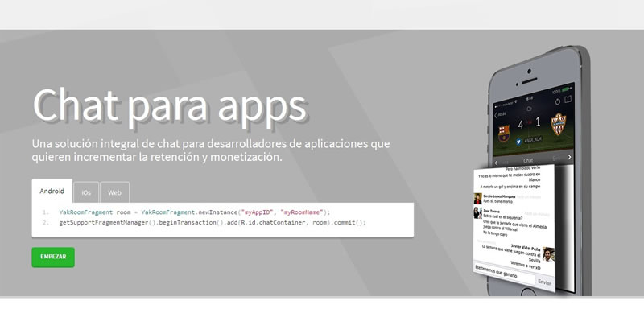Click code line 2 getSupportFragmentManager
The image size is (644, 309).
click(x=213, y=222)
